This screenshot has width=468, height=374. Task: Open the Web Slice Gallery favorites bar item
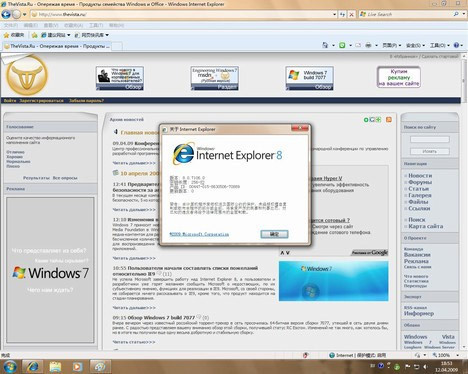91,35
